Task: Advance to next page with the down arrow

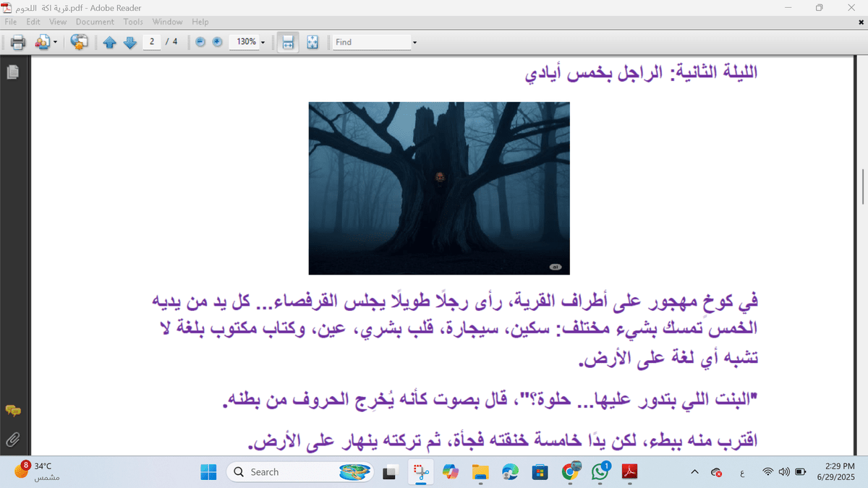Action: [x=130, y=42]
